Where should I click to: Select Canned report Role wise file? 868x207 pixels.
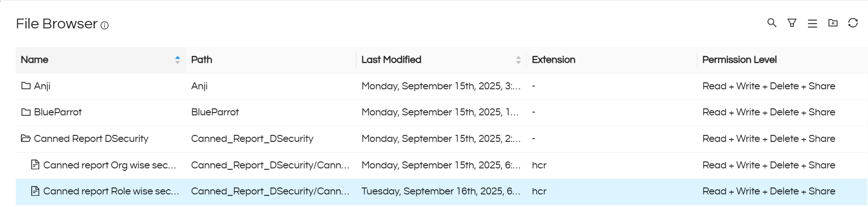pyautogui.click(x=111, y=191)
